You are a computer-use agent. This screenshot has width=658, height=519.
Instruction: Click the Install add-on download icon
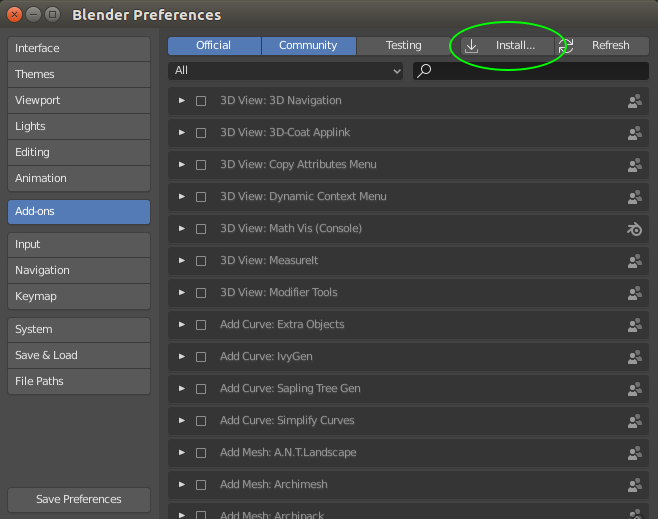[x=471, y=46]
